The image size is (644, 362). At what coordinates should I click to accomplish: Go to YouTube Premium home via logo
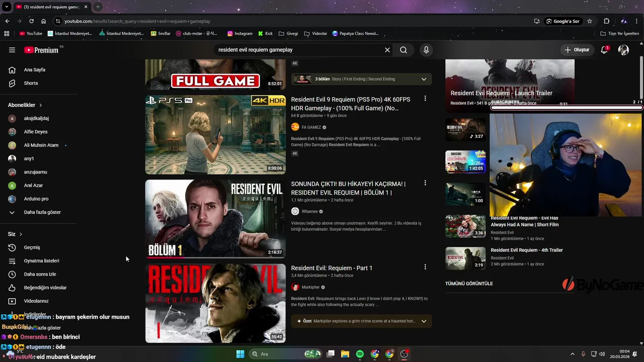tap(41, 50)
